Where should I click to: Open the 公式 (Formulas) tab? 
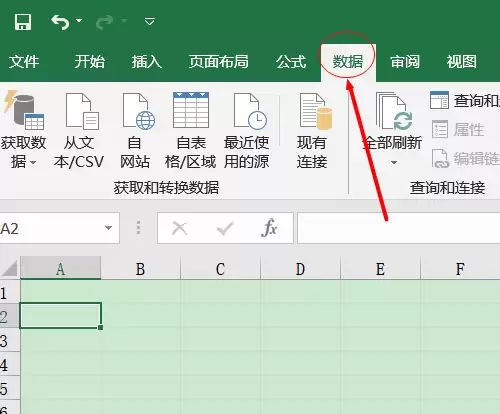291,62
